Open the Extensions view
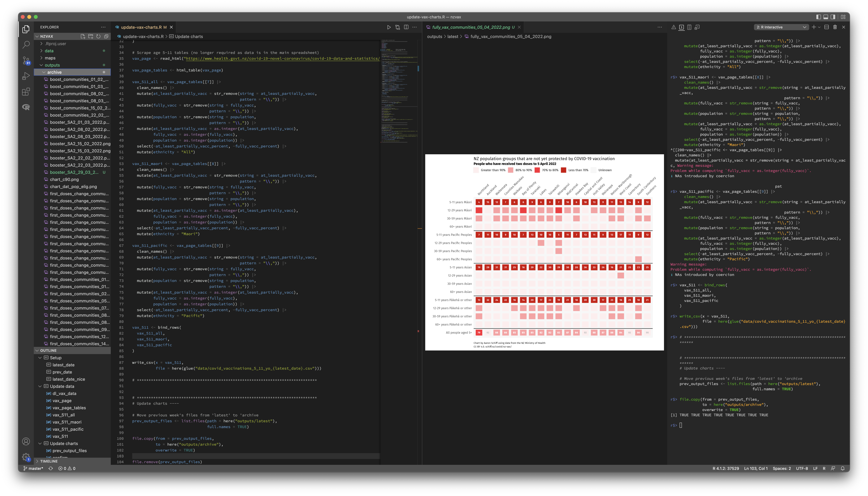 26,92
